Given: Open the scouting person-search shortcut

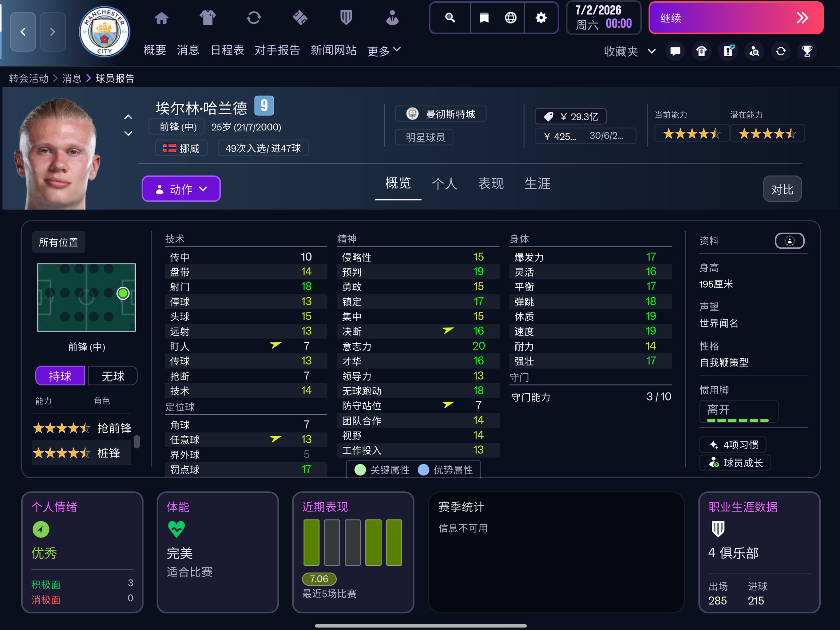Looking at the screenshot, I should click(x=754, y=51).
